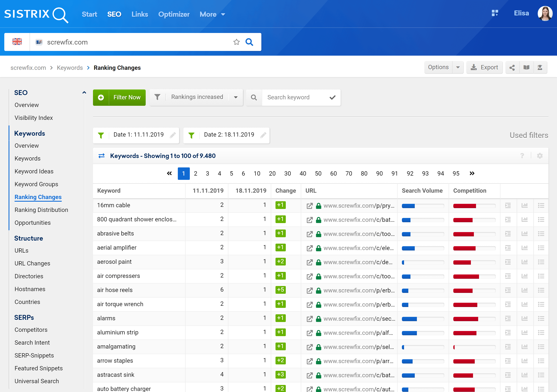Viewport: 557px width, 392px height.
Task: Sort by Search Volume column header
Action: pos(422,191)
